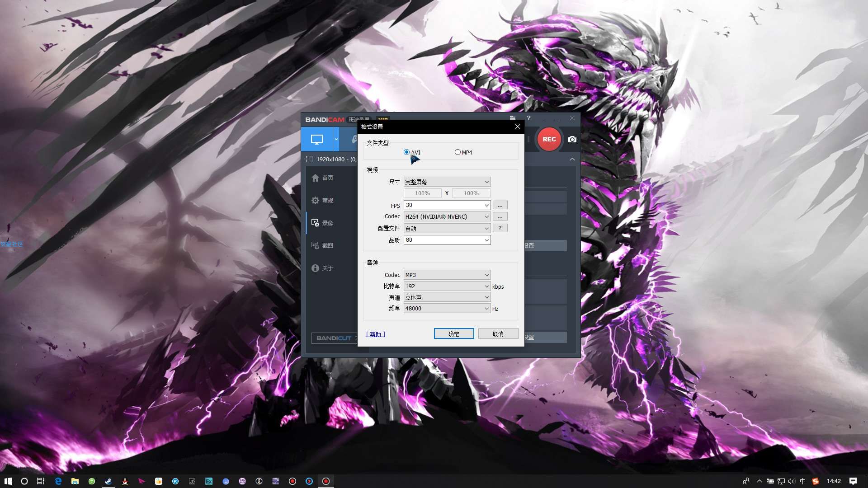Open the blue K app on taskbar

(x=175, y=481)
